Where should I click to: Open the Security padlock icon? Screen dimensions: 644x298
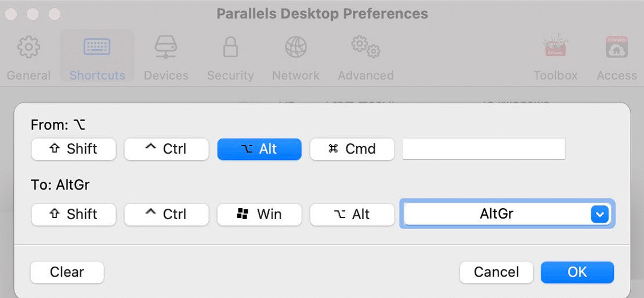[230, 47]
